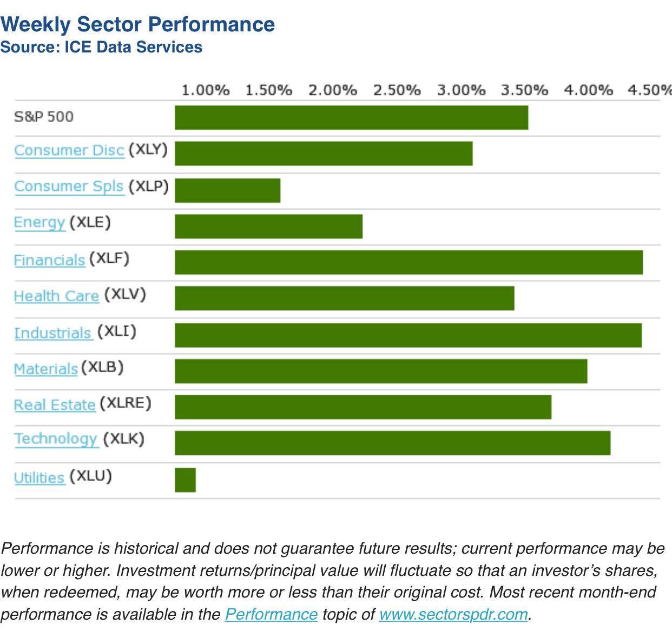
Task: Open the Performance topic link
Action: [x=271, y=614]
